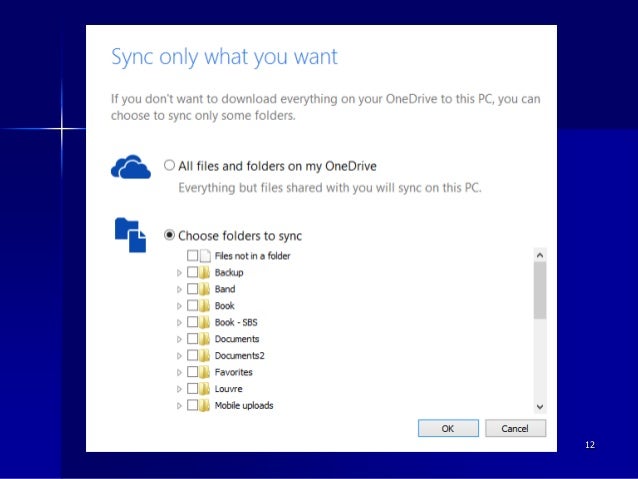The height and width of the screenshot is (479, 638).
Task: Click the Documents2 folder icon
Action: [x=205, y=356]
